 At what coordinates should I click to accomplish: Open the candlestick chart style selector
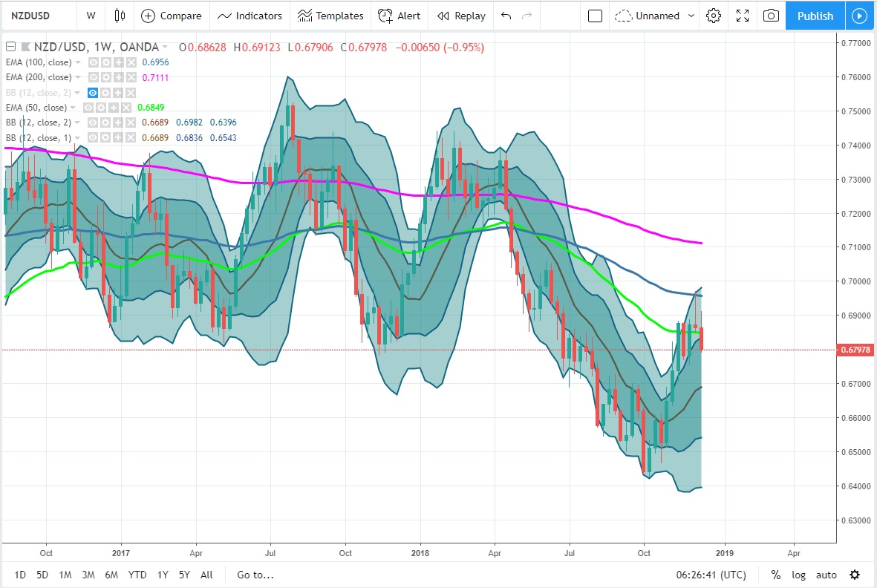coord(120,16)
